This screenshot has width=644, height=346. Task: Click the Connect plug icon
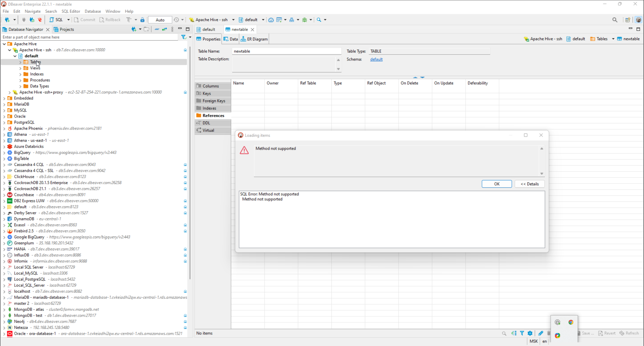pos(24,20)
